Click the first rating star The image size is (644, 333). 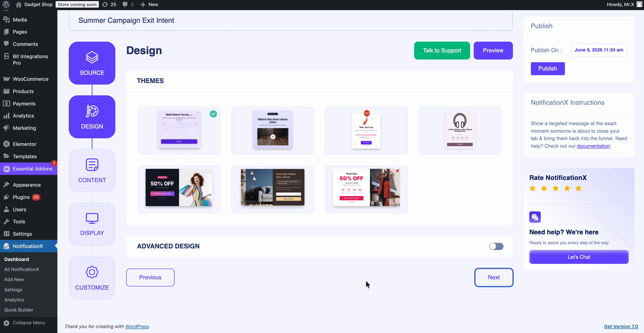click(x=532, y=188)
